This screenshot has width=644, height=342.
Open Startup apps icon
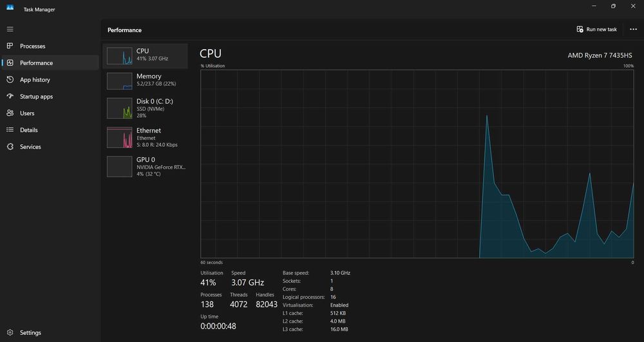pyautogui.click(x=10, y=96)
